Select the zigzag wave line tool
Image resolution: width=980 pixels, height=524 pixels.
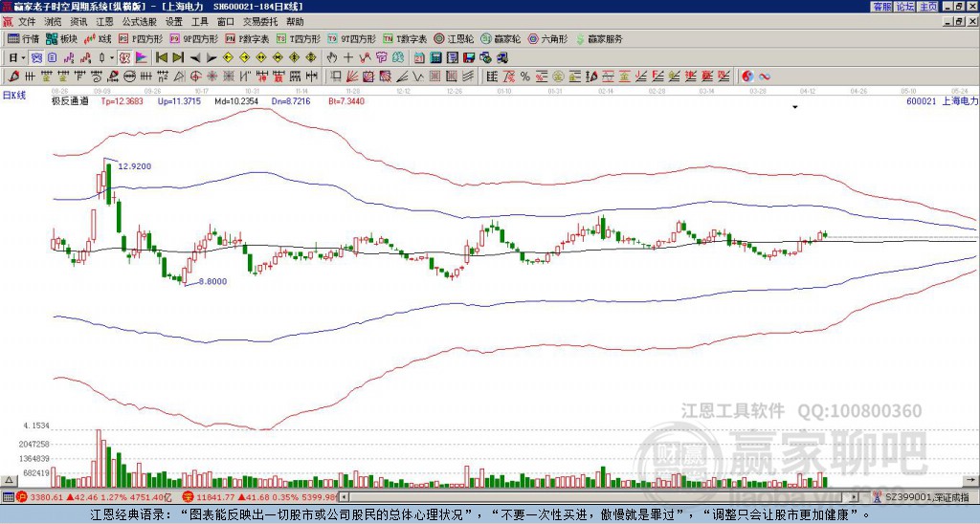click(x=418, y=76)
